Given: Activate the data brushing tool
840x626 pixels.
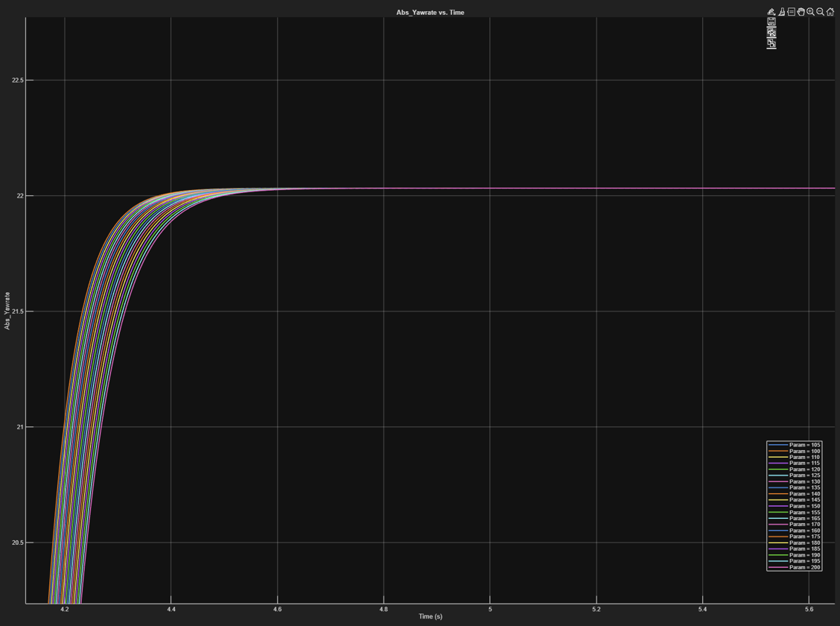Looking at the screenshot, I should coord(782,12).
